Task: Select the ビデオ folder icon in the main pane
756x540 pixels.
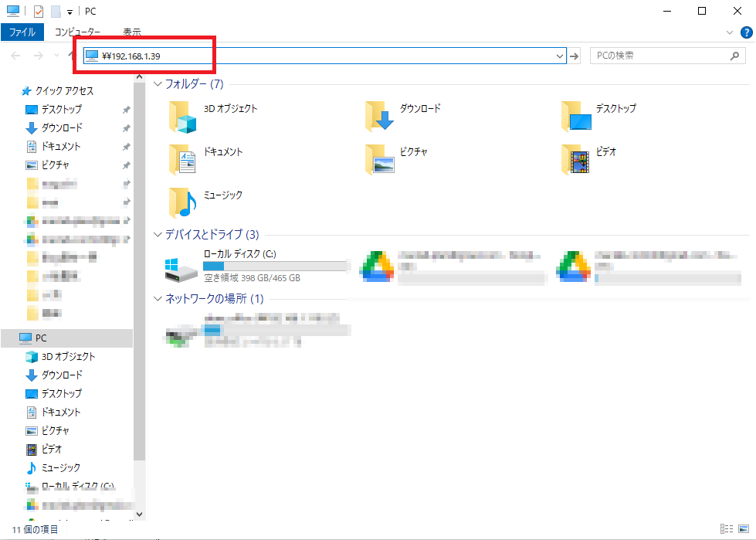Action: pyautogui.click(x=575, y=160)
